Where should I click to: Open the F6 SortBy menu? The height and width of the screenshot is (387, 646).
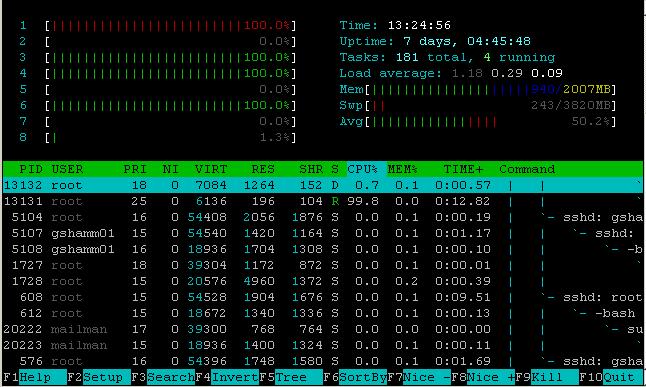[355, 377]
